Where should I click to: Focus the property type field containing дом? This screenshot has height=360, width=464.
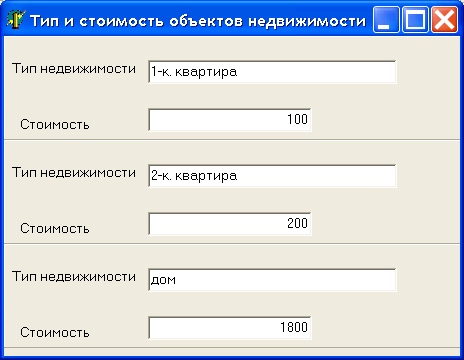click(x=272, y=280)
